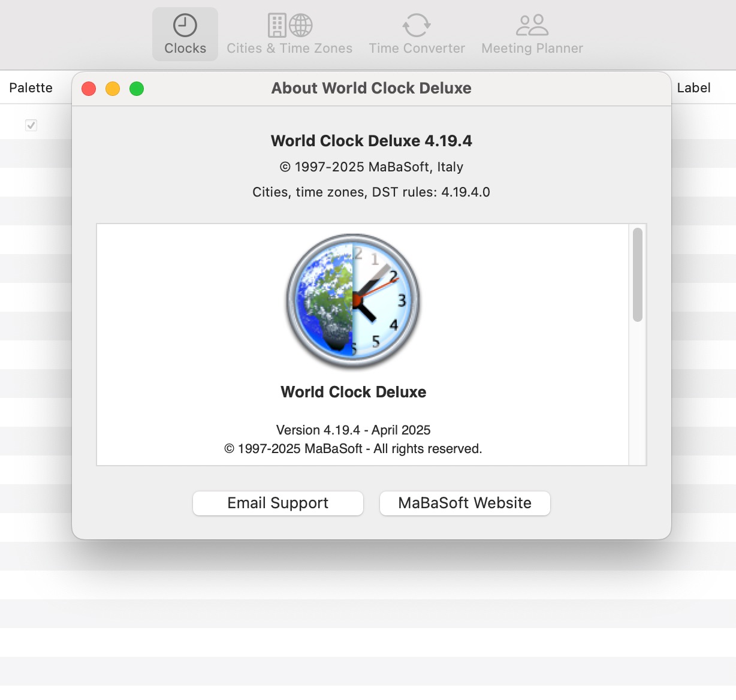Click the About panel vertical scrollbar
Image resolution: width=736 pixels, height=700 pixels.
pyautogui.click(x=638, y=274)
